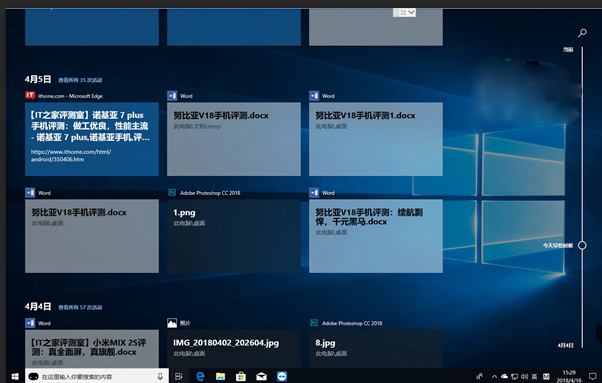Open the Mail app from the taskbar

(x=261, y=376)
